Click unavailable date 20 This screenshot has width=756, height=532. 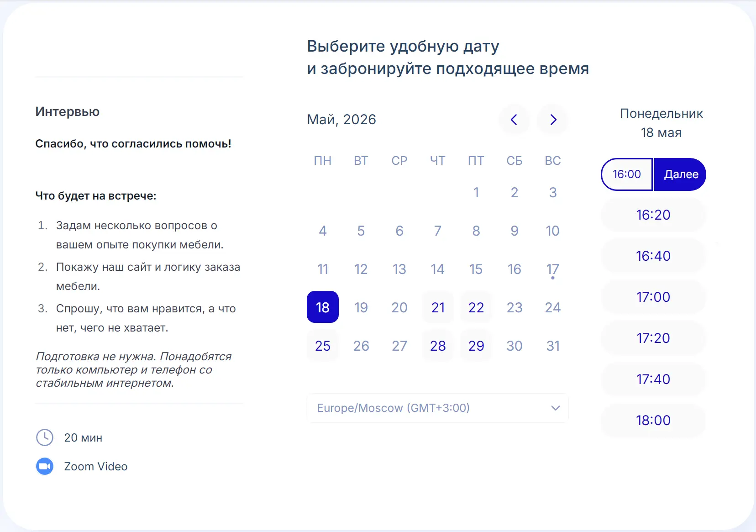(x=399, y=307)
